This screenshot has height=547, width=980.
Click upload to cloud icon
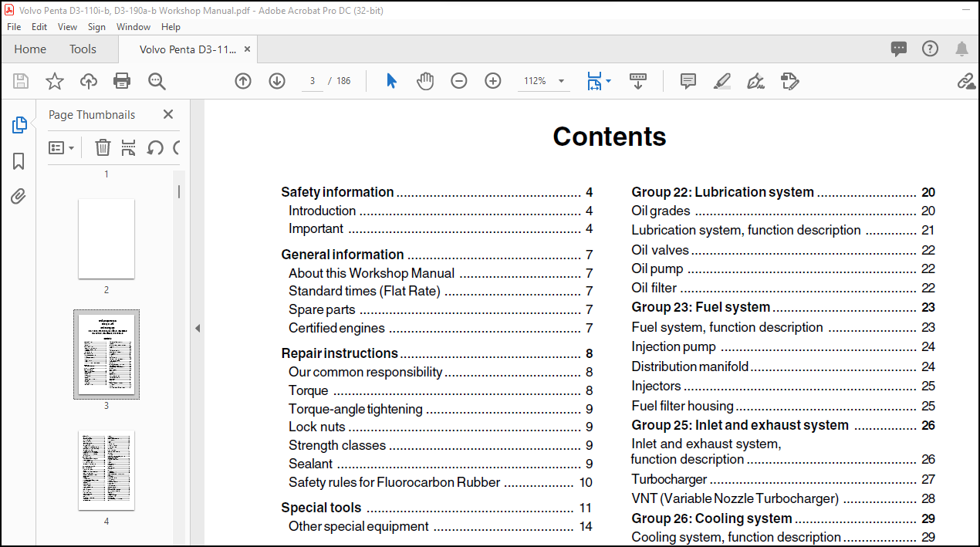pos(89,81)
